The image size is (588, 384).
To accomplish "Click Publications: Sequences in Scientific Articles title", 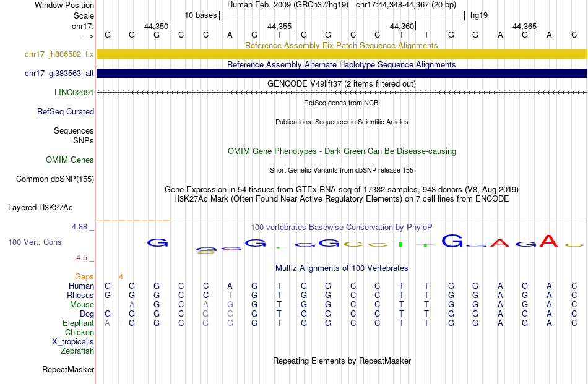I will click(x=342, y=122).
